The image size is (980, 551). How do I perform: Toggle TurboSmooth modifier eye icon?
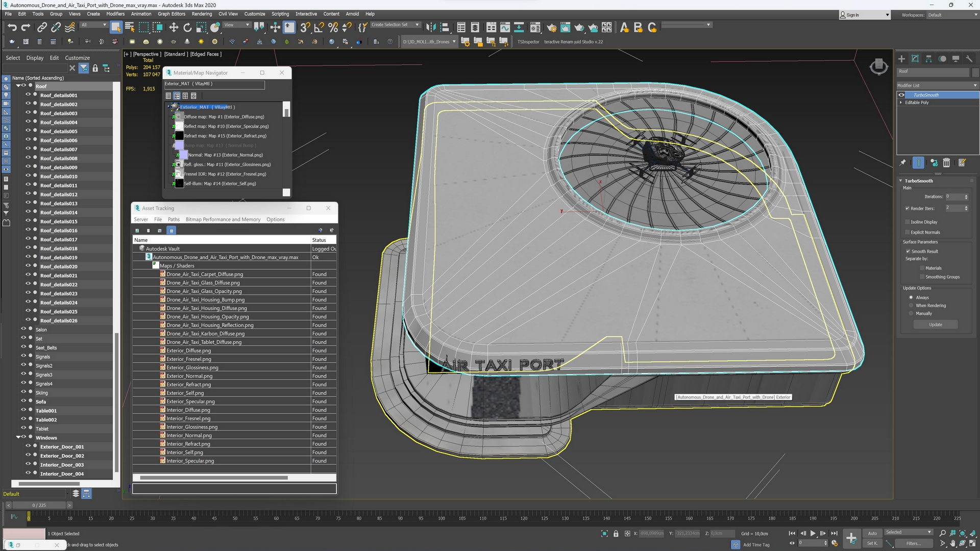tap(901, 95)
